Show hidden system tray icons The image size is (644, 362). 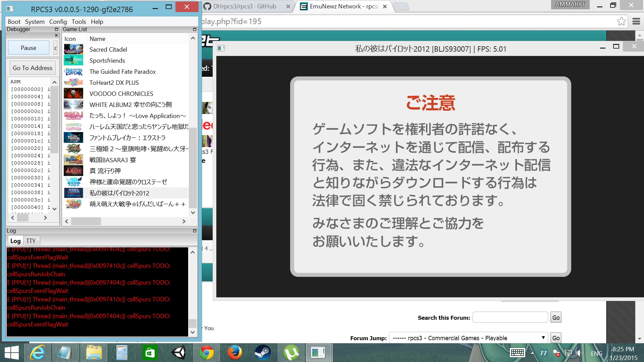532,353
